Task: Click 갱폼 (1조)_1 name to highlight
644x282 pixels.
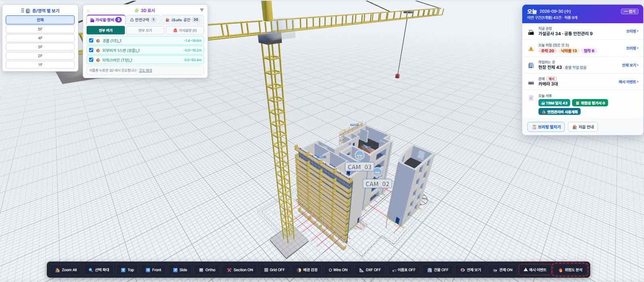Action: (112, 41)
